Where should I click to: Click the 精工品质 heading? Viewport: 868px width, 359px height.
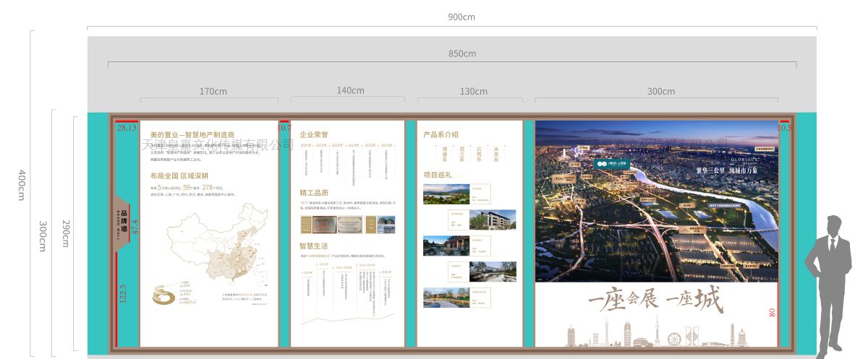tap(314, 193)
